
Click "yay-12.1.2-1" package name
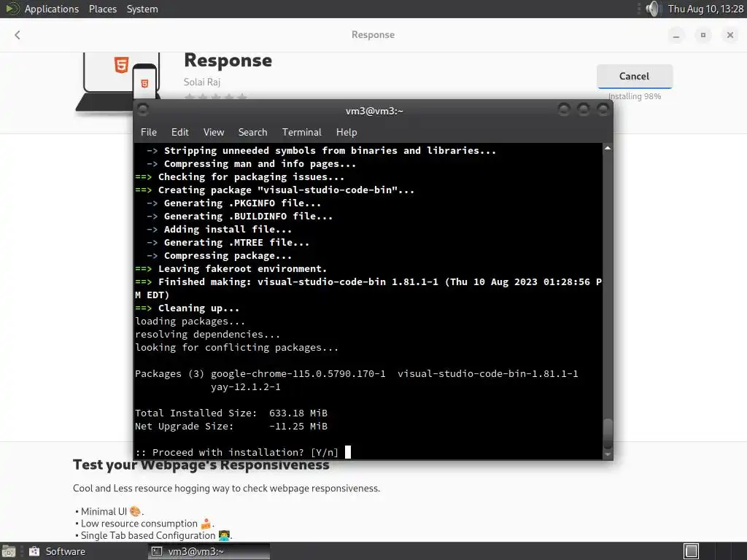246,386
